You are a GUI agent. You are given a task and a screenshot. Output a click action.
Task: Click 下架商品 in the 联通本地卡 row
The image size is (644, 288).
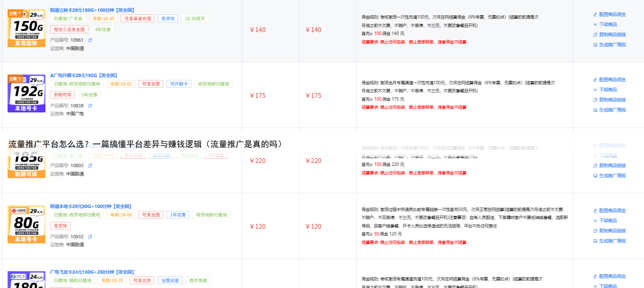(608, 221)
